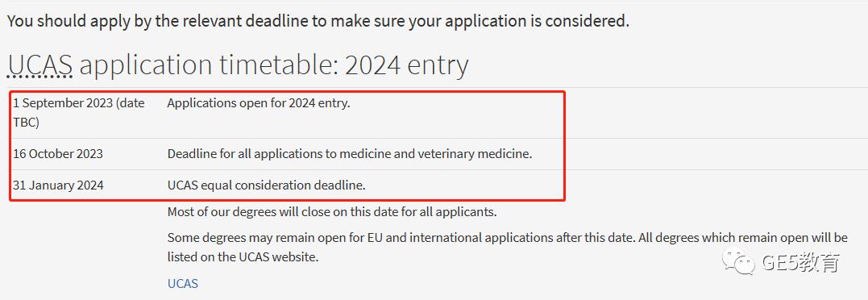
Task: Click 'UCAS equal consideration deadline' text
Action: coord(266,185)
